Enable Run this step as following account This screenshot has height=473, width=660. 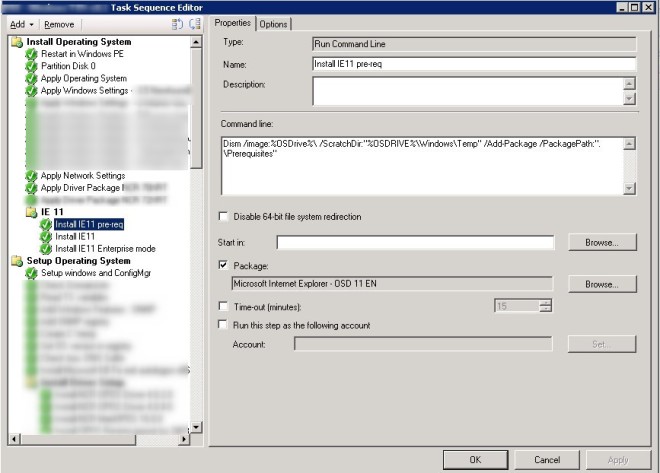(223, 325)
